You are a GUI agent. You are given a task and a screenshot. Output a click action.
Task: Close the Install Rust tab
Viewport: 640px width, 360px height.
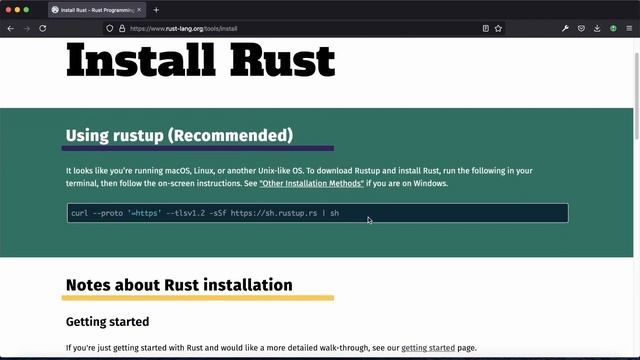(x=139, y=10)
